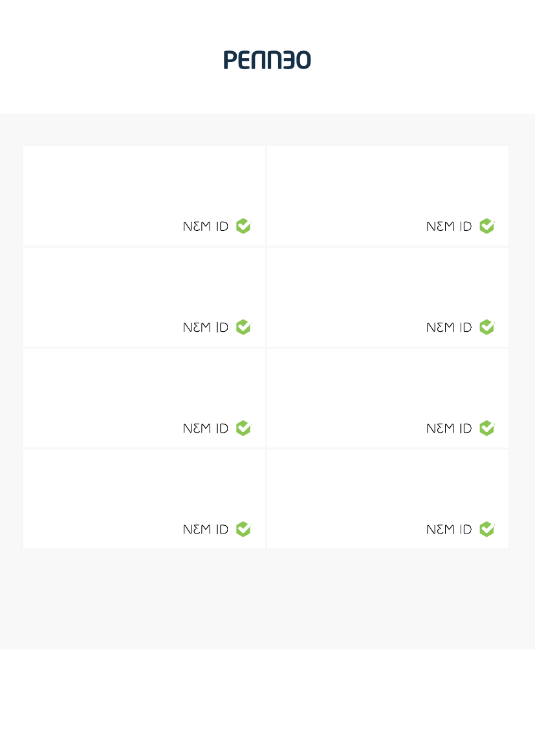This screenshot has height=756, width=535.
Task: Click green checkmark in third row left card
Action: tap(244, 427)
